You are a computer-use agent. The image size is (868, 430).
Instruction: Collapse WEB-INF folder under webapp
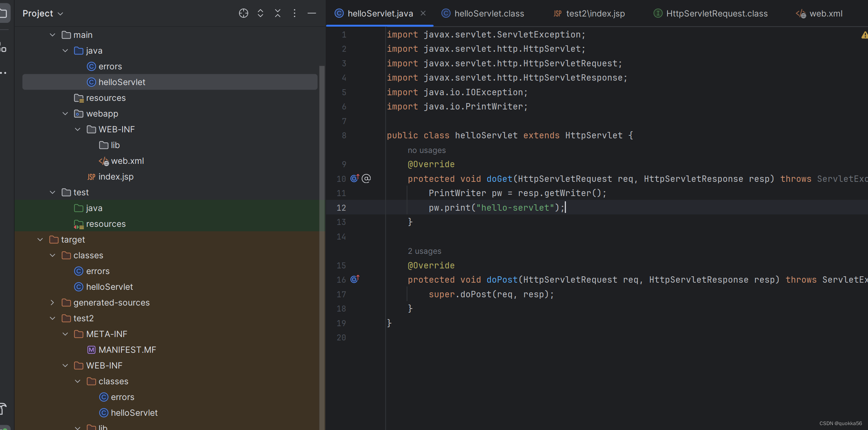tap(78, 129)
